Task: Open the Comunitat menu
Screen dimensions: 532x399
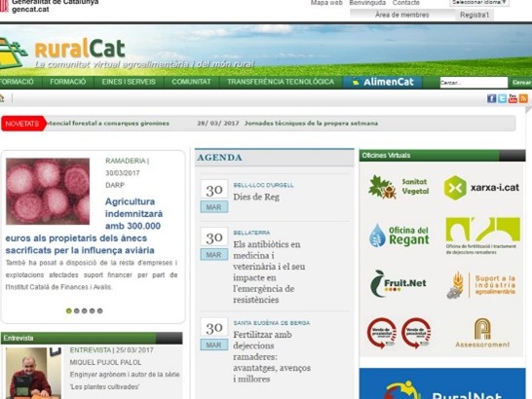Action: 191,82
